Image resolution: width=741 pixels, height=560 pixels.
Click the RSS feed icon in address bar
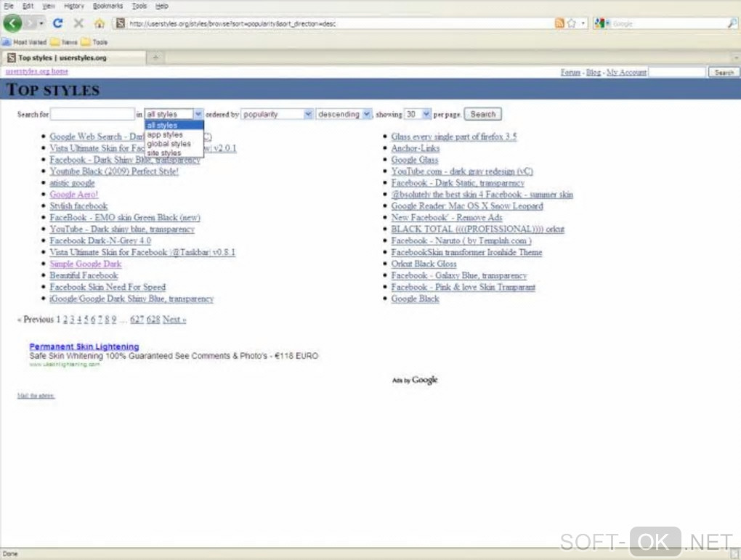559,23
